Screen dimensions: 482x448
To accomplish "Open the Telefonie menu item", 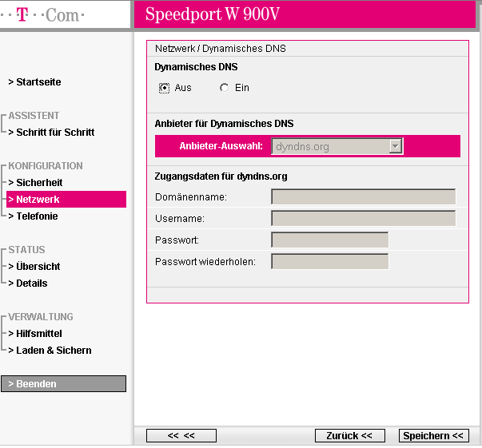I will coord(33,216).
